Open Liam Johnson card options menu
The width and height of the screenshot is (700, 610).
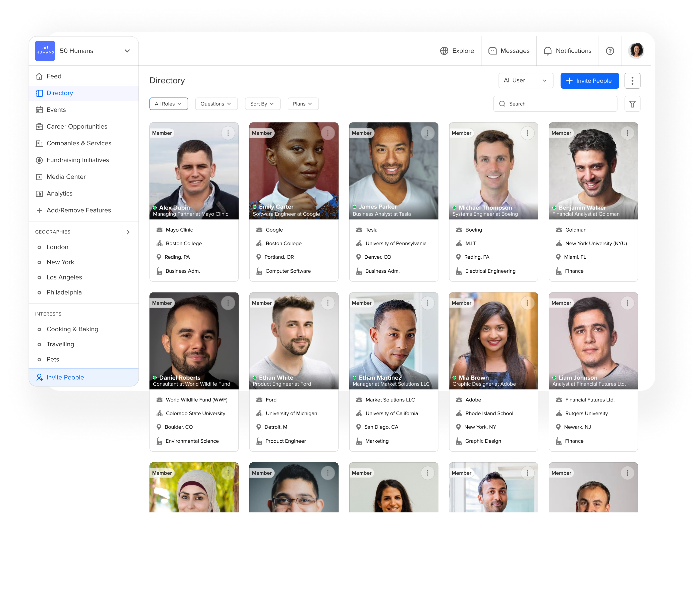(627, 303)
